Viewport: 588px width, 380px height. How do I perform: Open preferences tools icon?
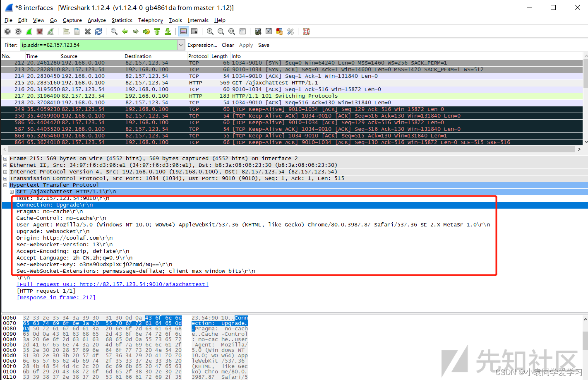290,31
